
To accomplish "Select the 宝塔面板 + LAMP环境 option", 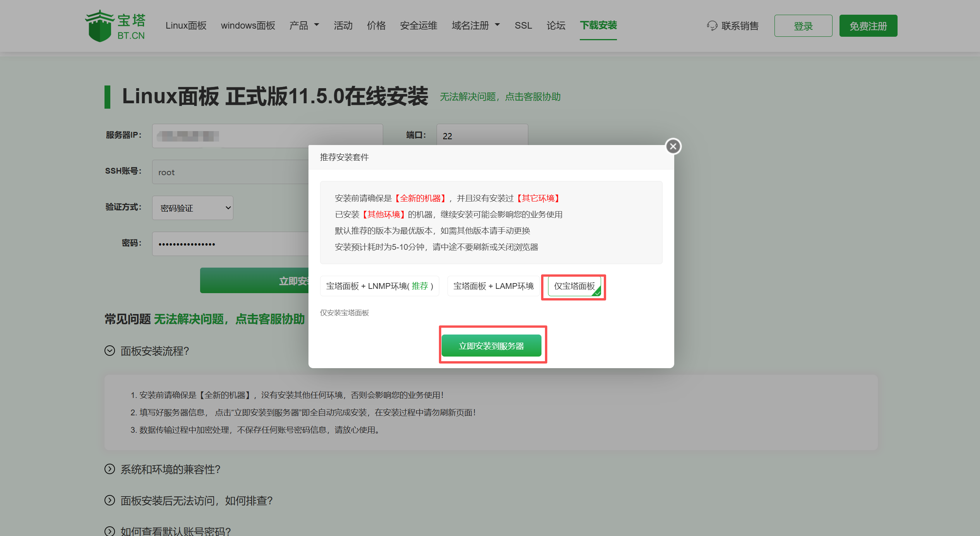I will click(x=493, y=286).
